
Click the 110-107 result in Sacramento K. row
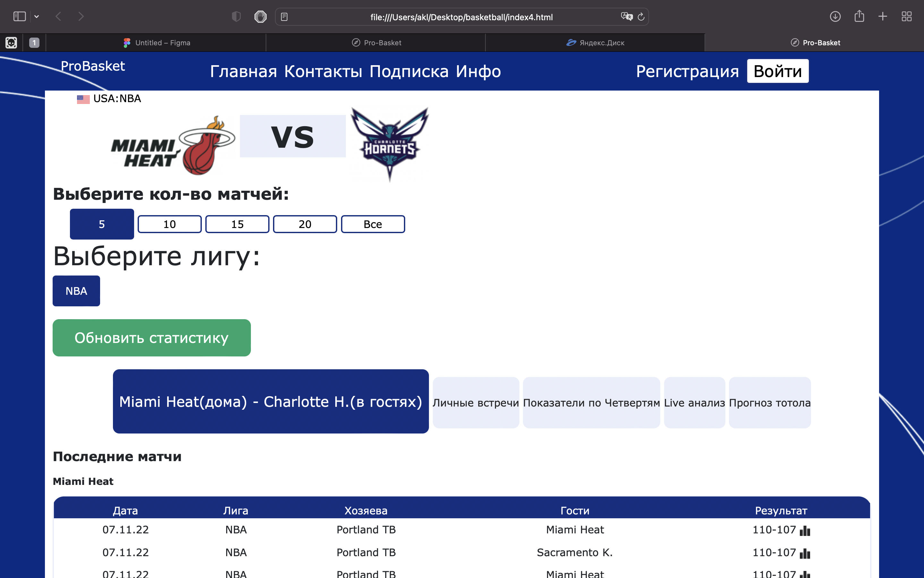[x=774, y=552]
